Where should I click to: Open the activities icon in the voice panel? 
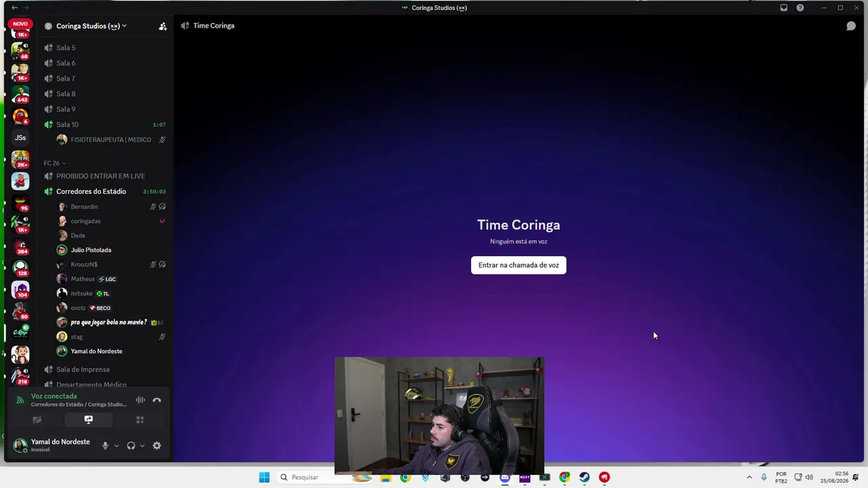tap(140, 420)
